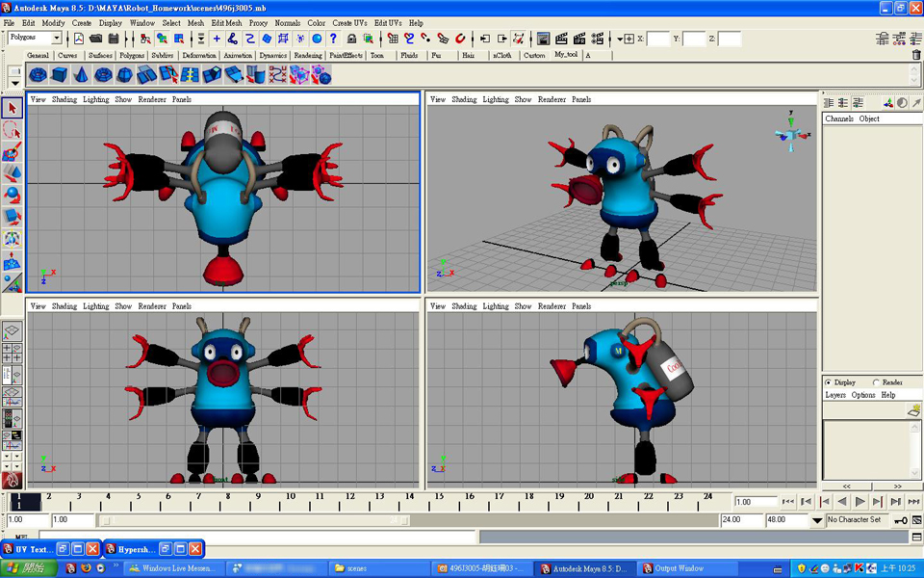
Task: Click the shelf trash can icon
Action: click(915, 55)
